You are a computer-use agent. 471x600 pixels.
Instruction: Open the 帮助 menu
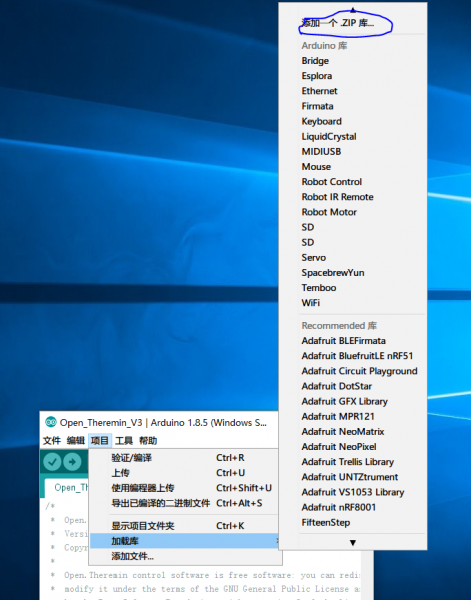click(x=148, y=441)
